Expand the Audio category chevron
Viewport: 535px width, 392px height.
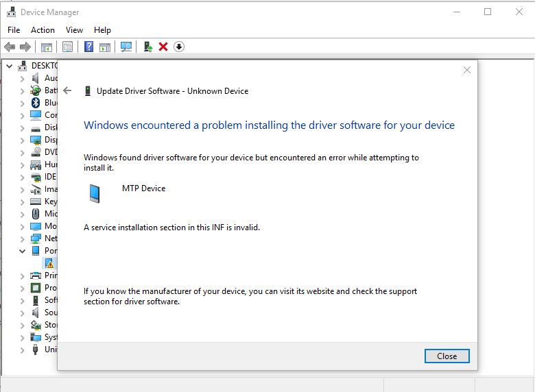(x=22, y=78)
